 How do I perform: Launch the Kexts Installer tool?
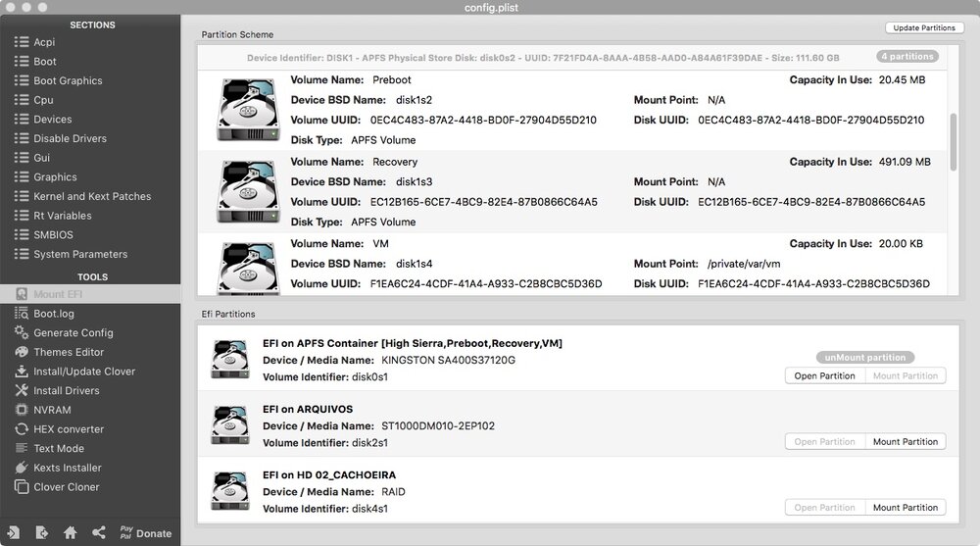coord(67,468)
